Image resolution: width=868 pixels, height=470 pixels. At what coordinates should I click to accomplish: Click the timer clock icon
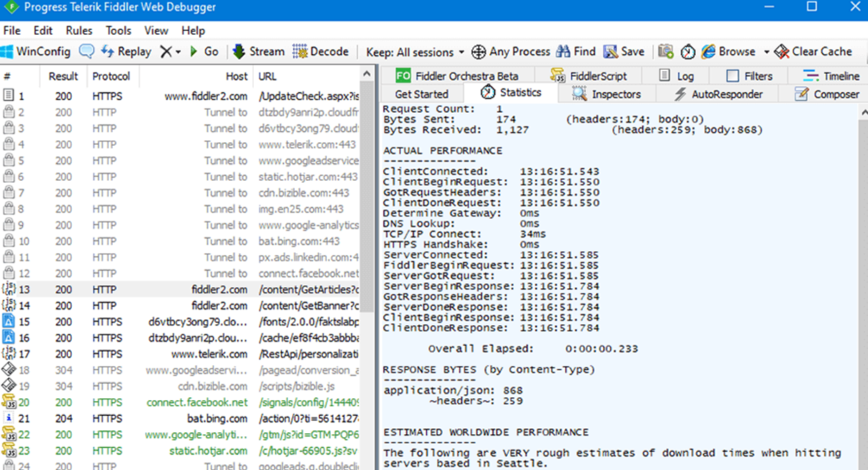pyautogui.click(x=688, y=52)
